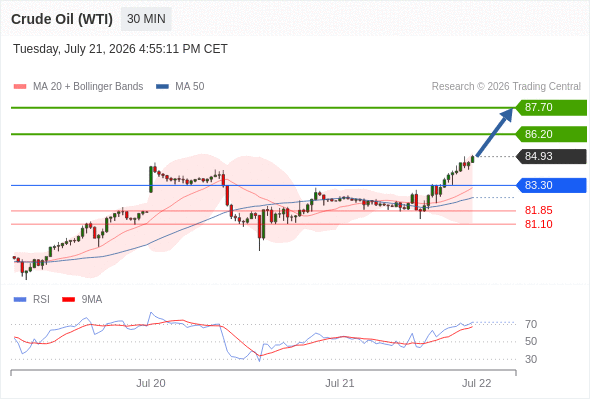Select the 83.30 blue pivot label
590x400 pixels.
[551, 185]
